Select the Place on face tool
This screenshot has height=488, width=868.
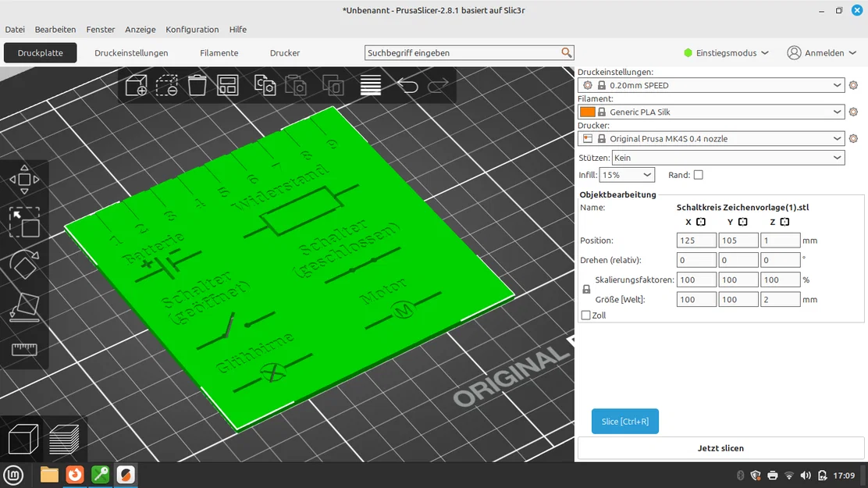(24, 308)
